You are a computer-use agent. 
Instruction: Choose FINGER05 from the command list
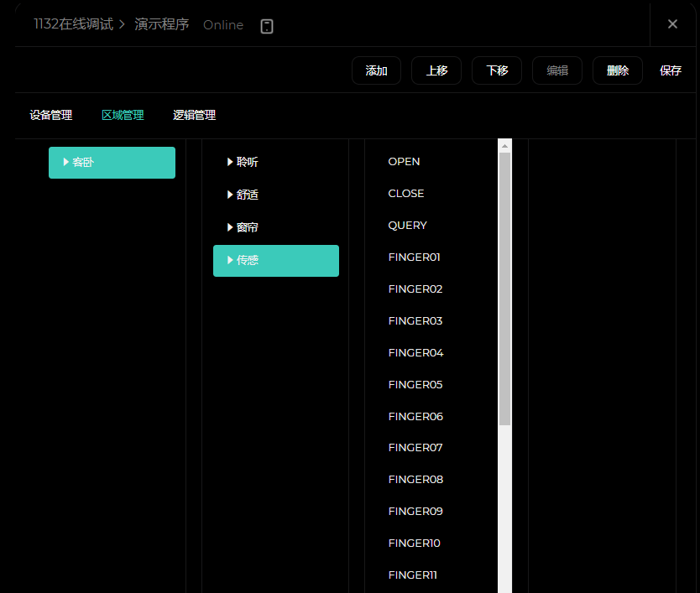pyautogui.click(x=415, y=384)
